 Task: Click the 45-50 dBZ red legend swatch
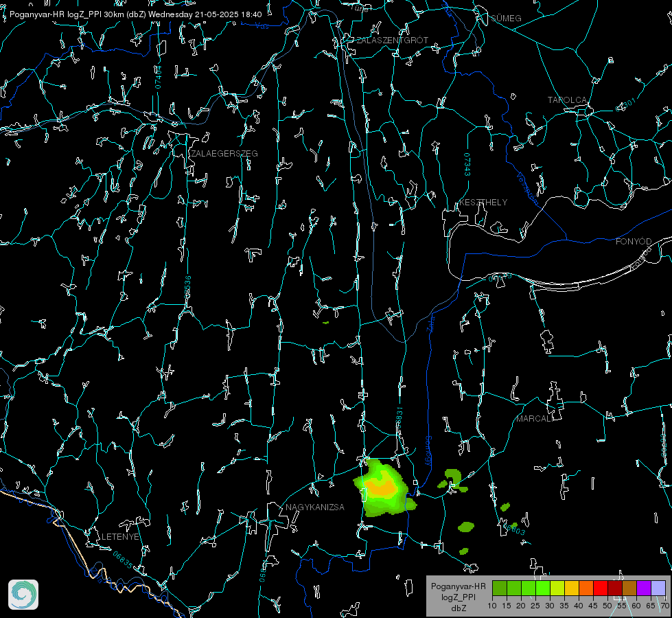601,588
